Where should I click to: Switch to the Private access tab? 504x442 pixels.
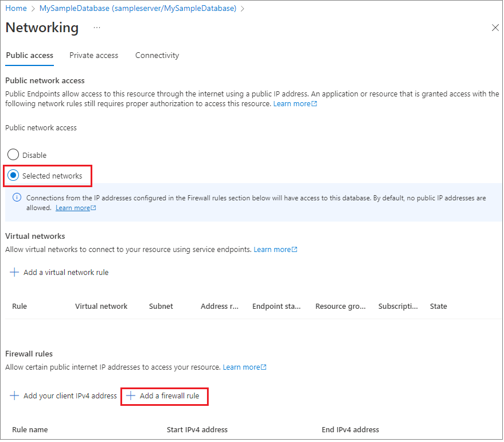point(94,55)
